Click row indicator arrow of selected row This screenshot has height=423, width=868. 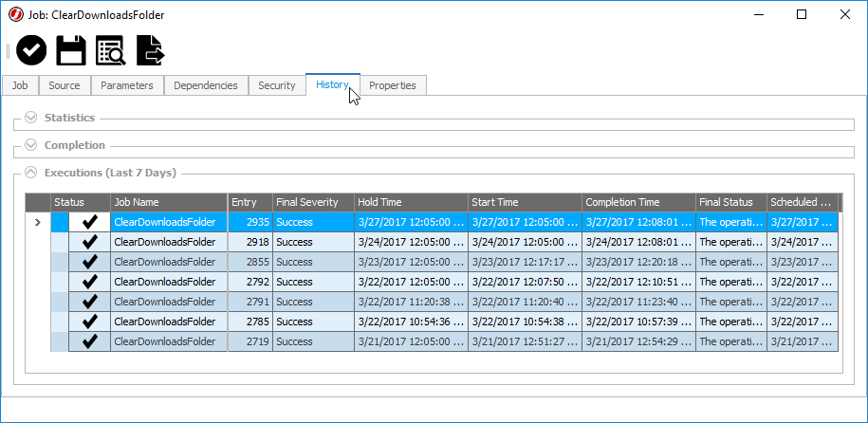pyautogui.click(x=38, y=222)
